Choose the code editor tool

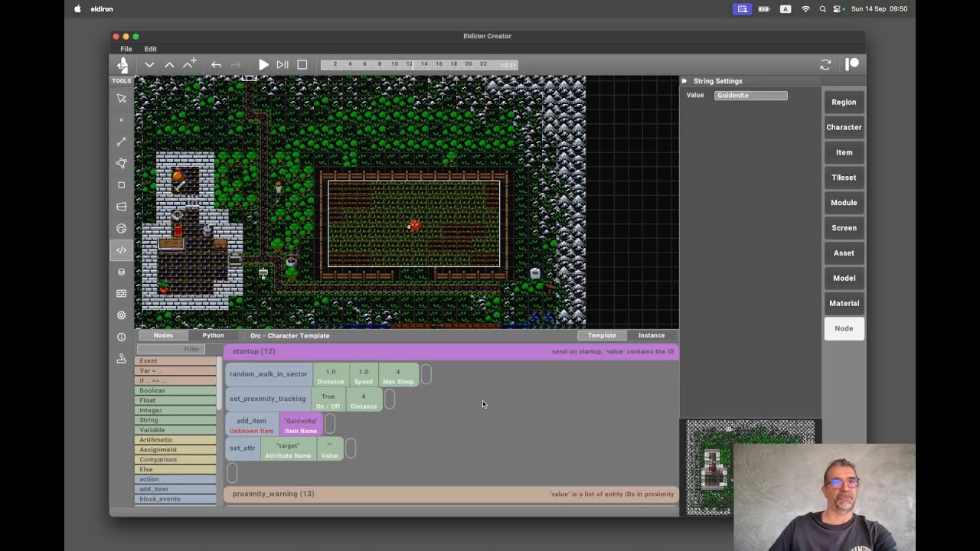[121, 250]
